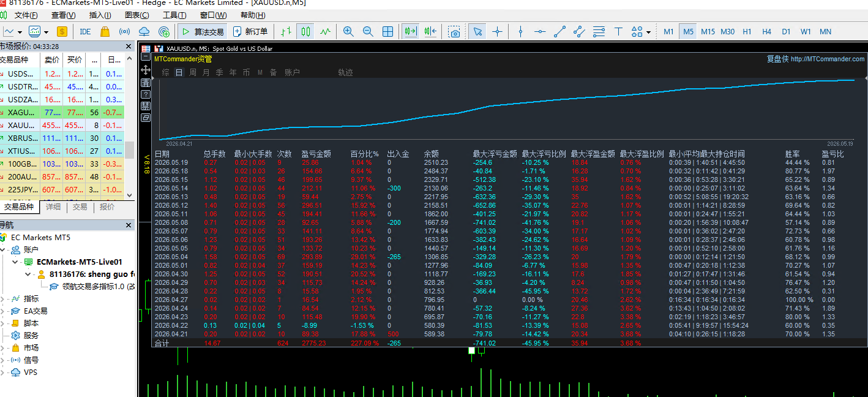The height and width of the screenshot is (397, 868).
Task: Draw a horizontal line
Action: click(540, 31)
